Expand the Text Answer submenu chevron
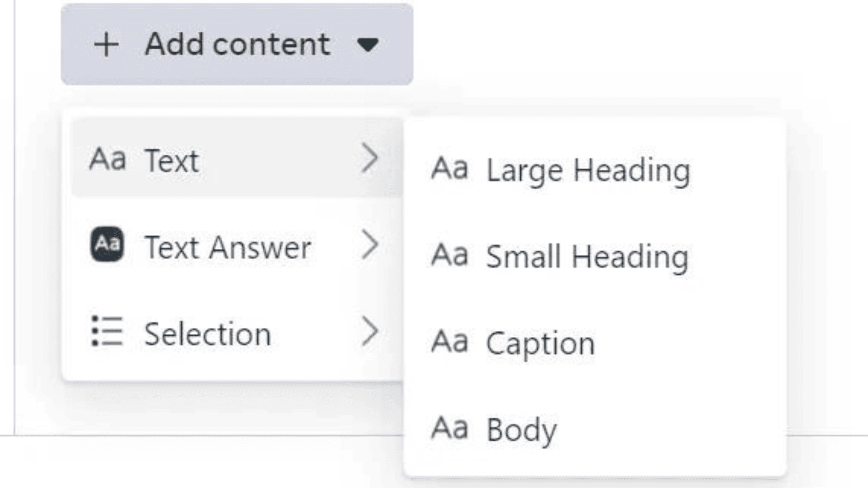The height and width of the screenshot is (488, 868). pyautogui.click(x=370, y=244)
